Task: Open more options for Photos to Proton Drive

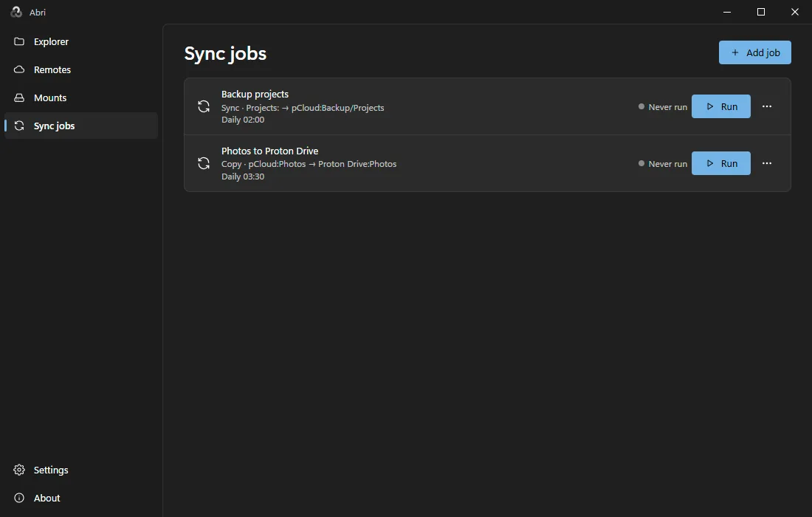Action: pyautogui.click(x=767, y=163)
